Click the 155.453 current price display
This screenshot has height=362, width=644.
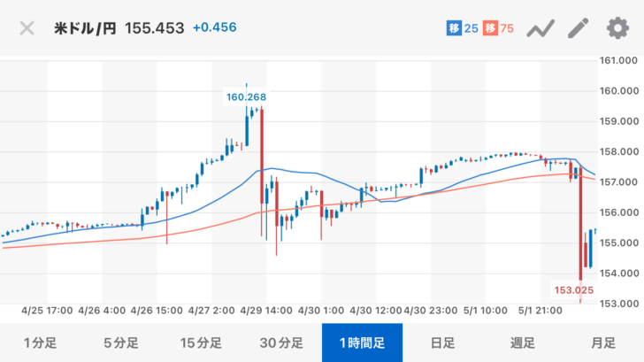[155, 28]
